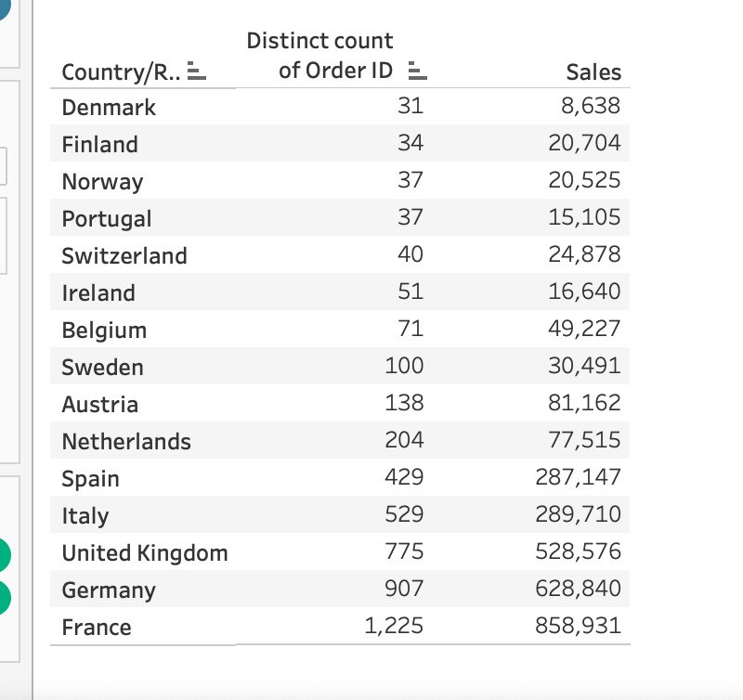Click the Distinct count of Order ID header
This screenshot has height=700, width=743.
coord(319,56)
